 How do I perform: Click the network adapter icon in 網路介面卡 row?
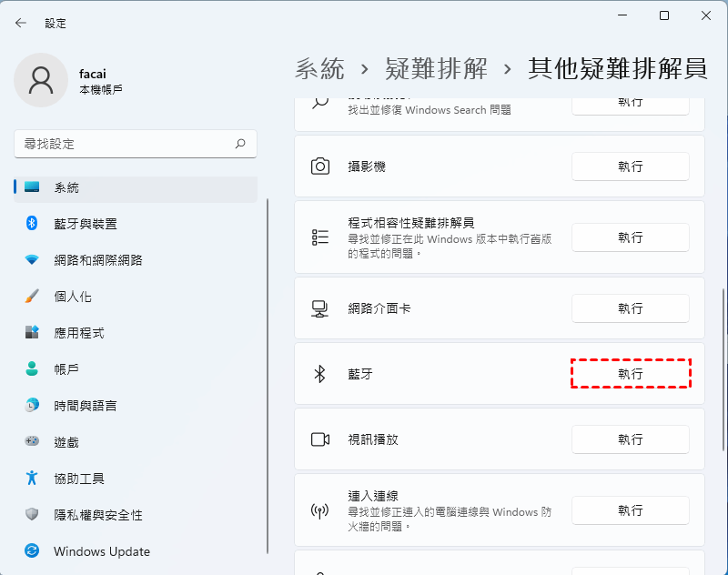[320, 308]
